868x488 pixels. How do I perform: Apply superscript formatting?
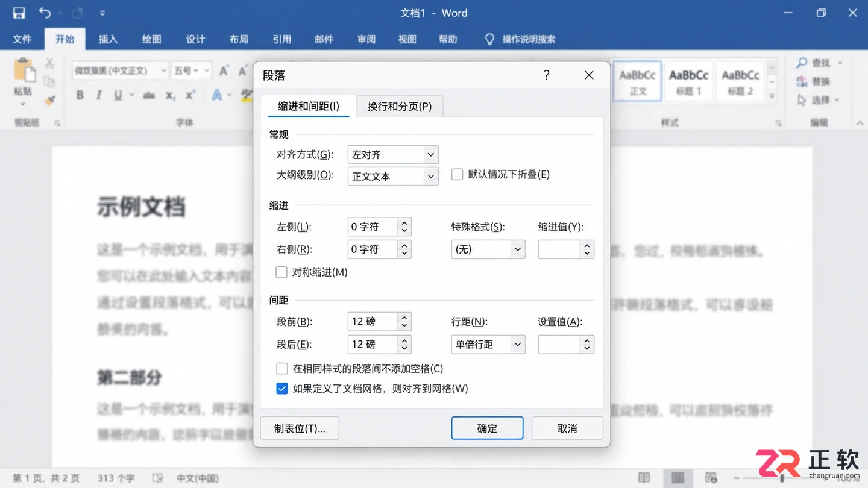coord(190,95)
